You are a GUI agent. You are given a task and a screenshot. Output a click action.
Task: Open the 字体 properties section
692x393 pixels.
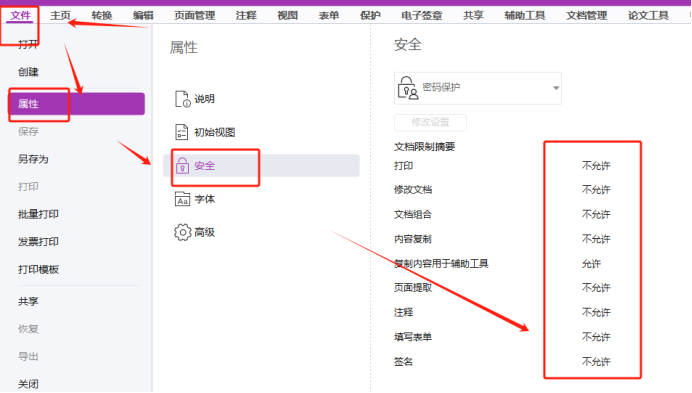[204, 200]
